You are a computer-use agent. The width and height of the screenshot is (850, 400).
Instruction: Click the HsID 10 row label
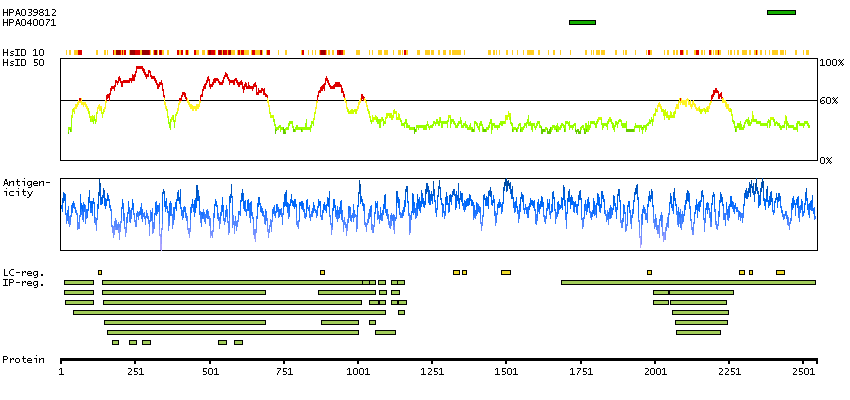click(x=23, y=52)
